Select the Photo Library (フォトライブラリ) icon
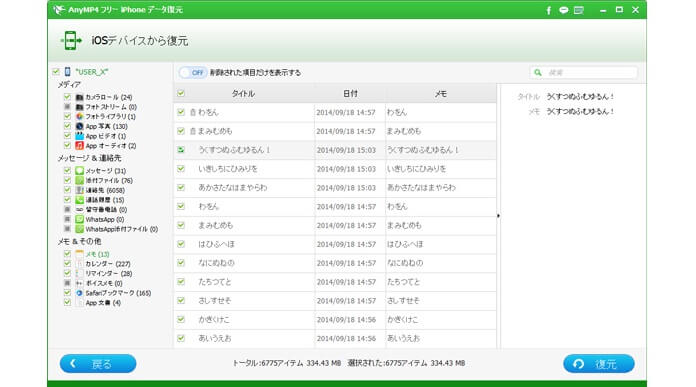This screenshot has width=696, height=387. (x=79, y=117)
